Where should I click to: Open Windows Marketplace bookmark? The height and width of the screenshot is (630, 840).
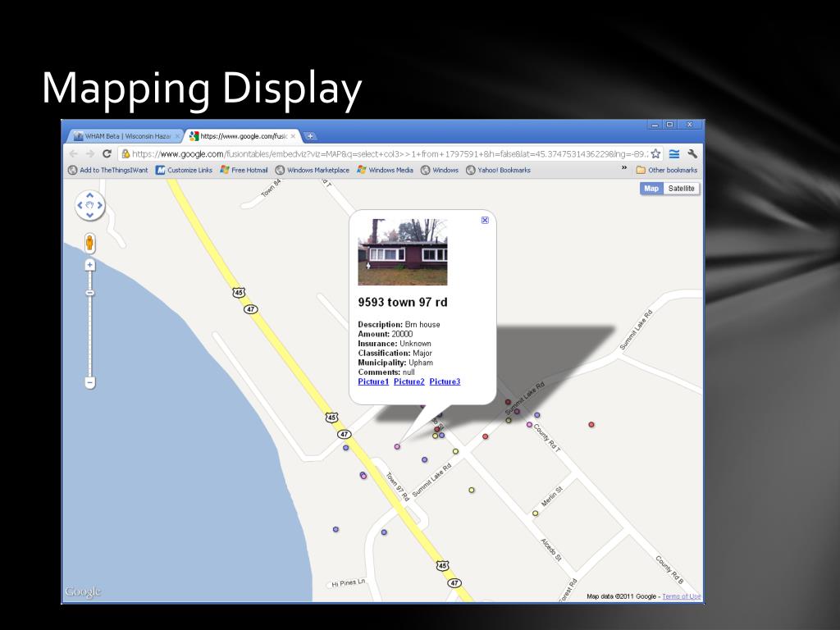point(313,170)
